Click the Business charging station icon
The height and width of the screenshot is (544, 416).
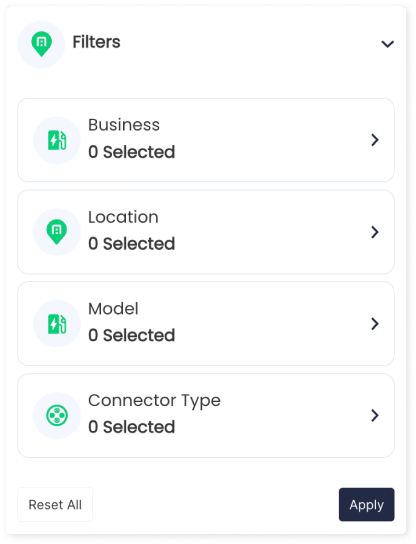(x=57, y=140)
